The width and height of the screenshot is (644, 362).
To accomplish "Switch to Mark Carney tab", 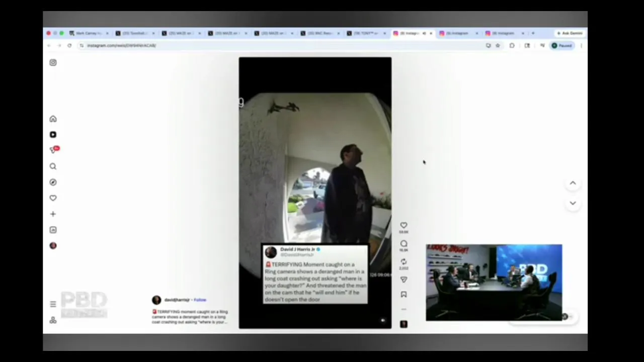I will 89,33.
